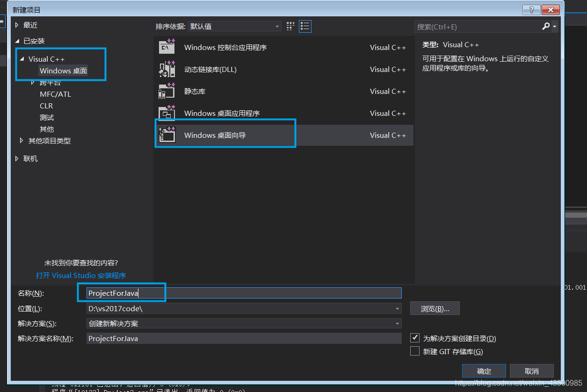Select Windows 桌面 in the tree
Viewport: 587px width, 392px height.
tap(63, 71)
